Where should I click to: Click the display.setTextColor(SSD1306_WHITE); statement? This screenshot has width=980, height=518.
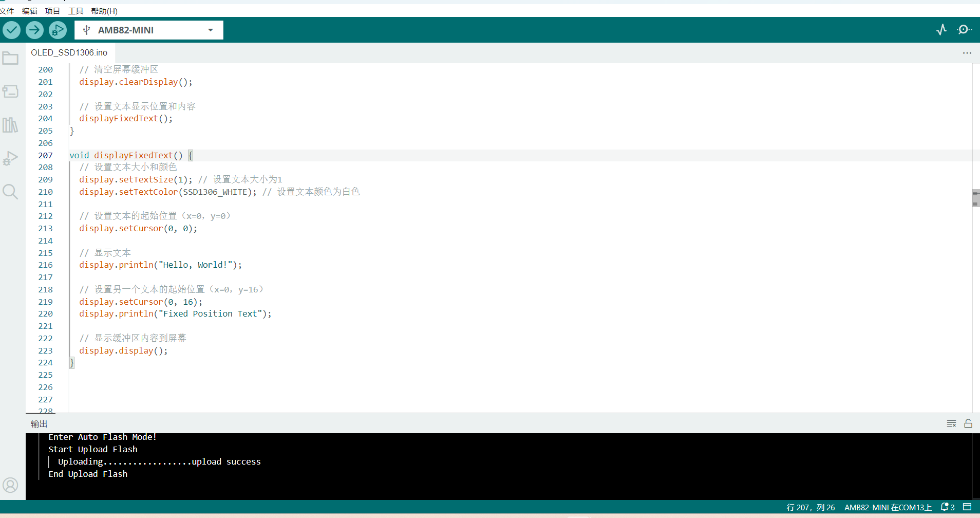(x=167, y=192)
